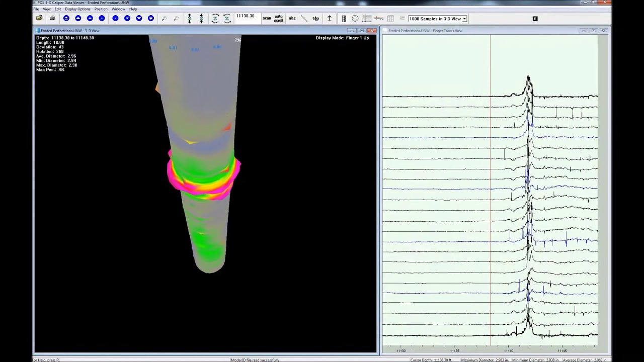
Task: Close the 3-D View child window
Action: coord(372,31)
